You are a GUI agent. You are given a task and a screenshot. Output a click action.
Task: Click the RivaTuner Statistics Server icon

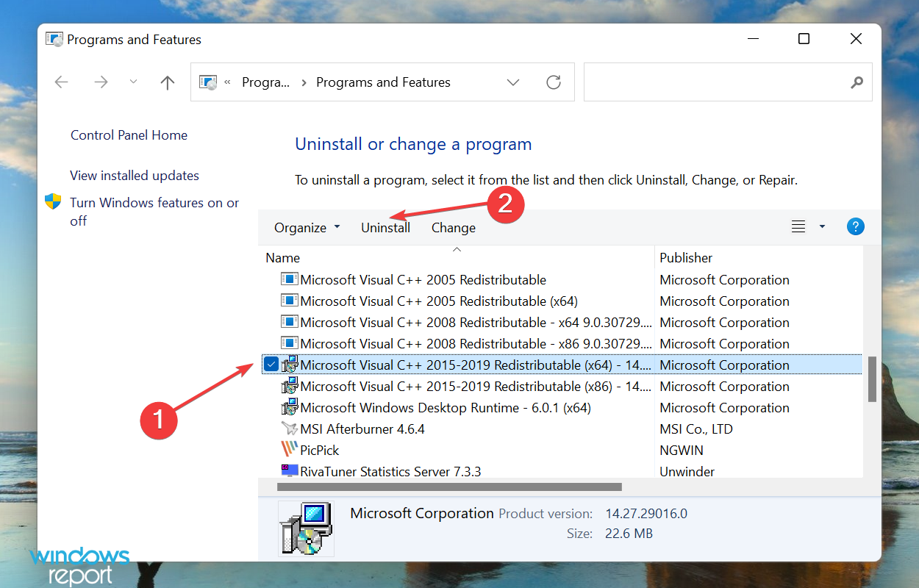(290, 471)
